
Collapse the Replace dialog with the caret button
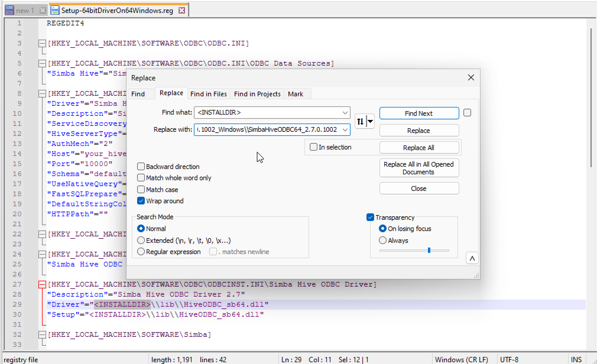coord(472,258)
